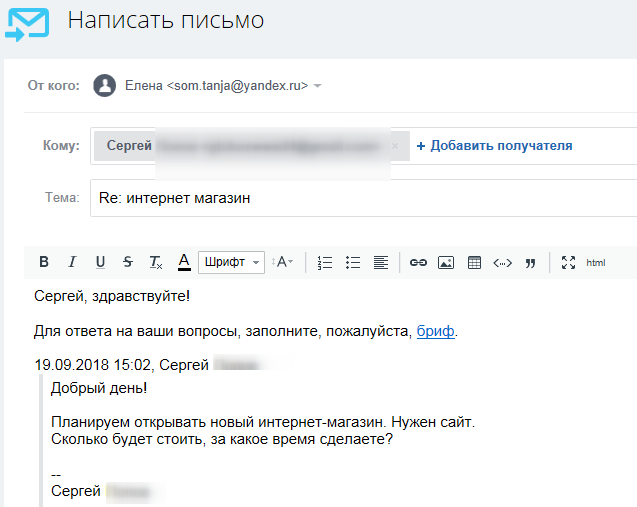This screenshot has height=507, width=637.
Task: Click the Написать письмо heading
Action: coord(166,20)
